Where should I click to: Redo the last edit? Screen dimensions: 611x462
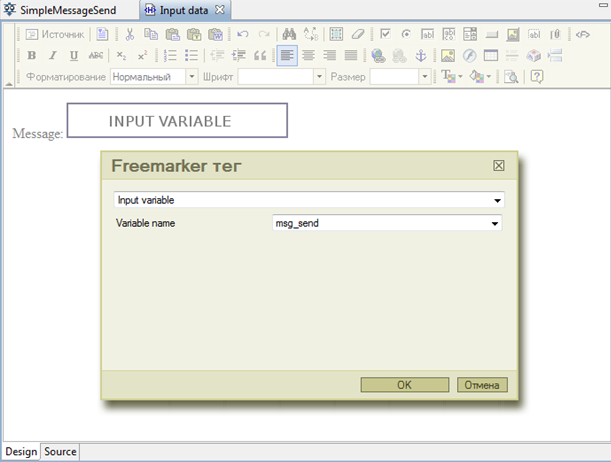point(264,34)
